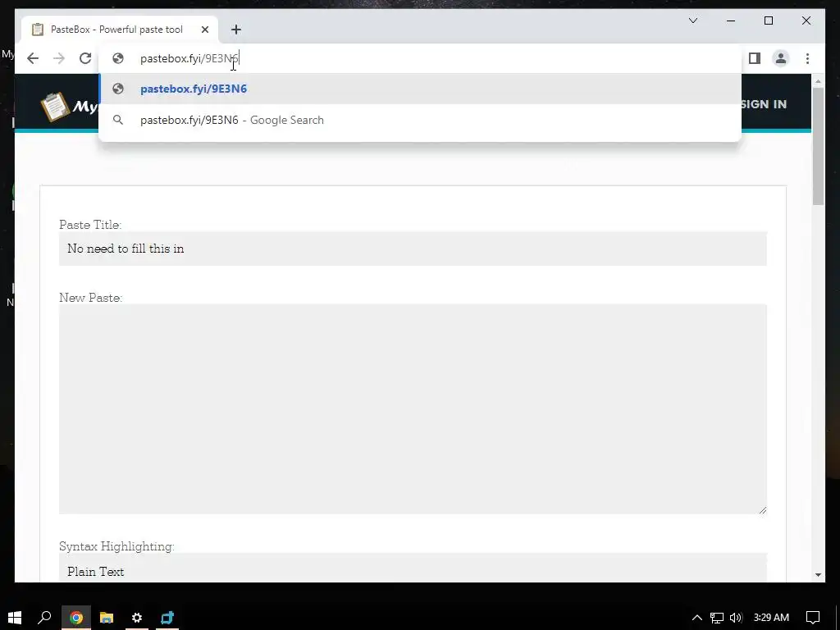Click the scrollbar down arrow

point(818,575)
